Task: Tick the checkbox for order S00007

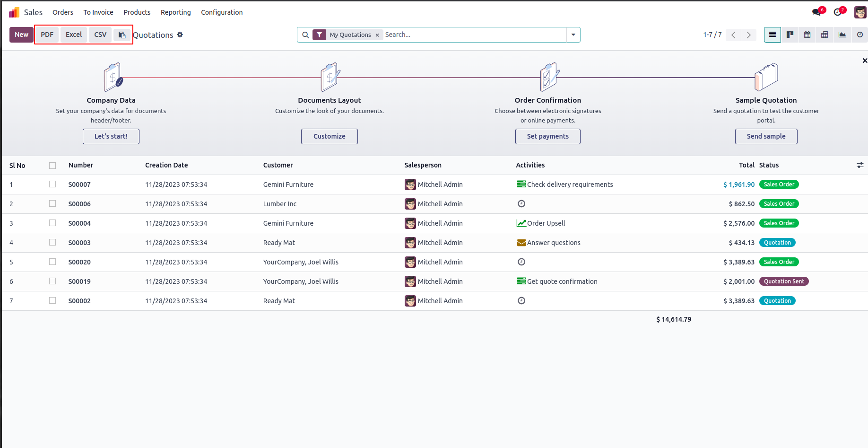Action: [x=52, y=184]
